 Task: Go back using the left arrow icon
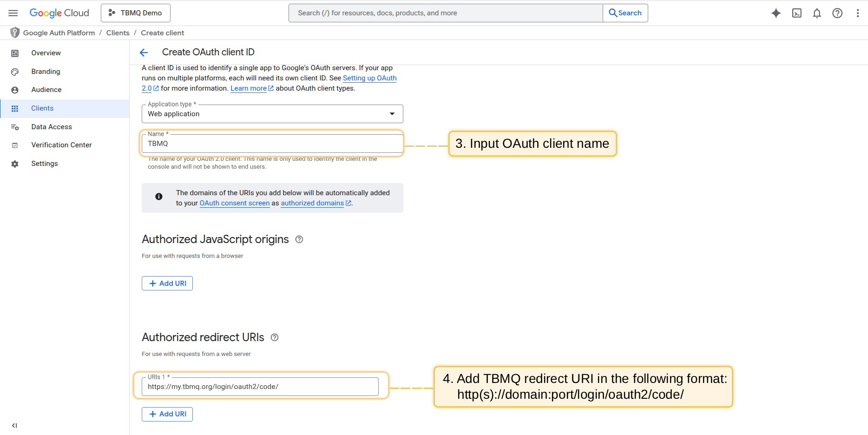[x=144, y=53]
